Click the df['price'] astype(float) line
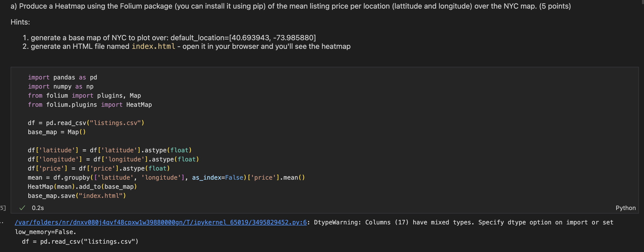Image resolution: width=644 pixels, height=252 pixels. [99, 169]
